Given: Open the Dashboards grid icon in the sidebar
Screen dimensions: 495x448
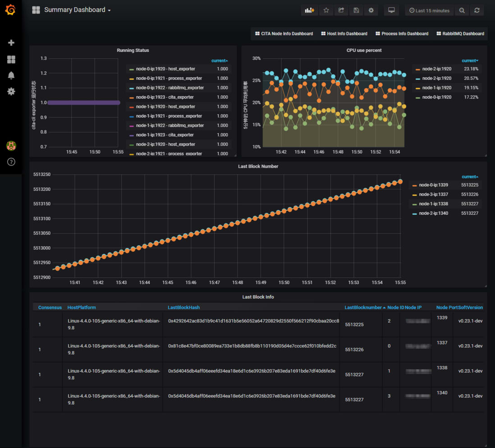Looking at the screenshot, I should click(x=11, y=60).
